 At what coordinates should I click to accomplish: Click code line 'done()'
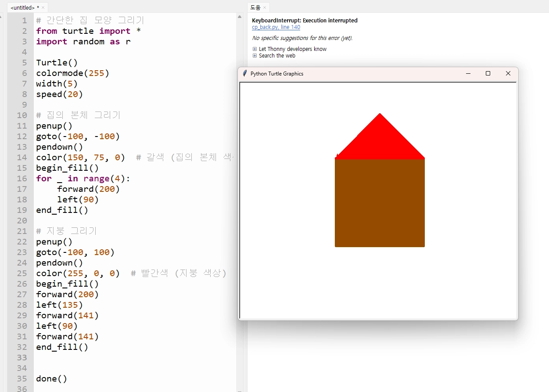pos(52,379)
